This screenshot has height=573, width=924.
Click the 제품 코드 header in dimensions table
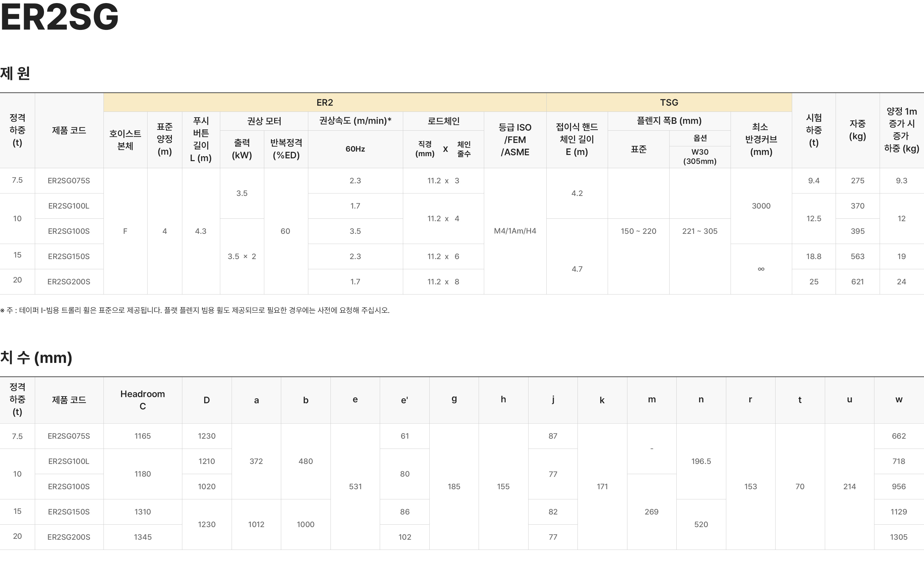(x=69, y=400)
